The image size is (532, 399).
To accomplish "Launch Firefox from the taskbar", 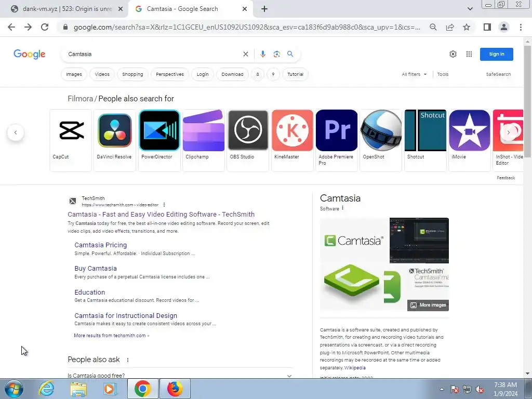I will (175, 389).
